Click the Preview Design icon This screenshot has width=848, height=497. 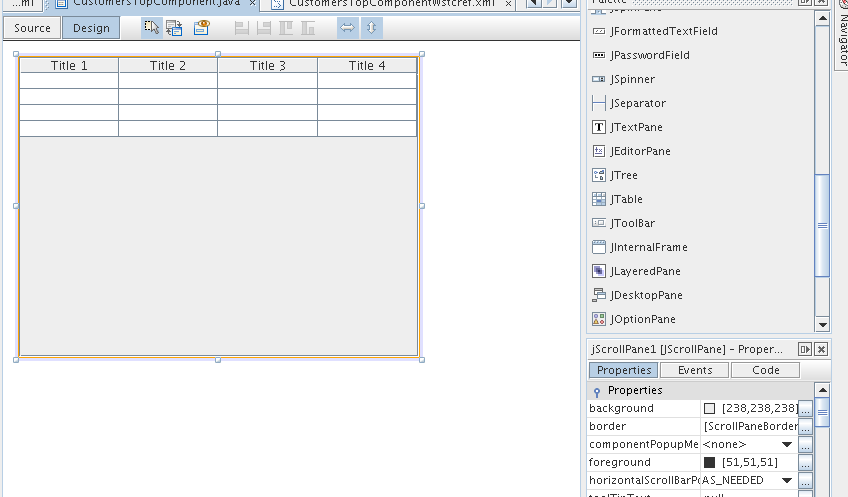pyautogui.click(x=202, y=28)
